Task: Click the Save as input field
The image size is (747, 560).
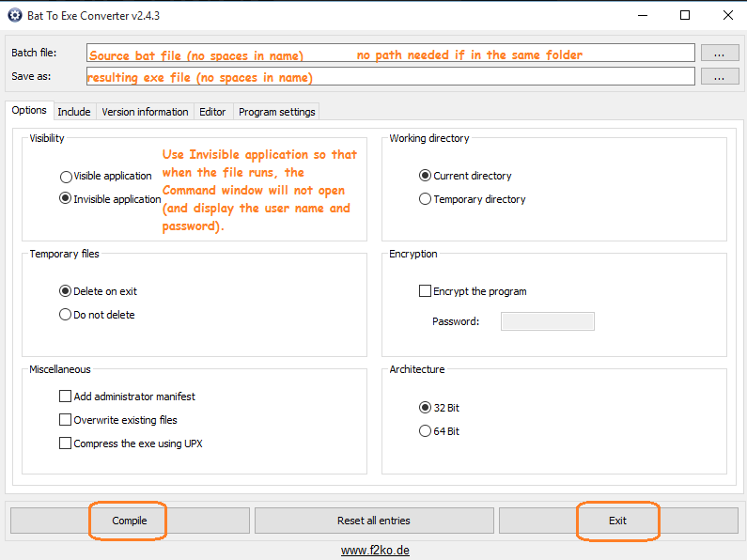Action: pos(390,77)
